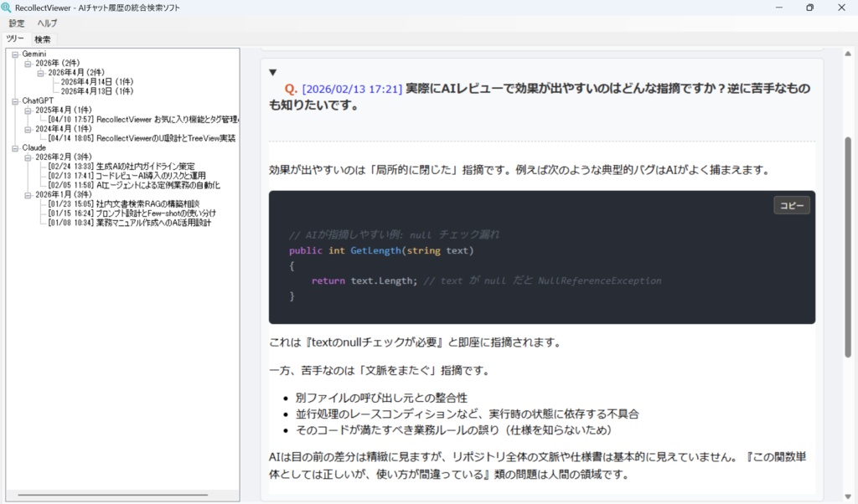The width and height of the screenshot is (858, 504).
Task: Click the sentence これは『textのnullチェックが必要』
Action: click(415, 342)
